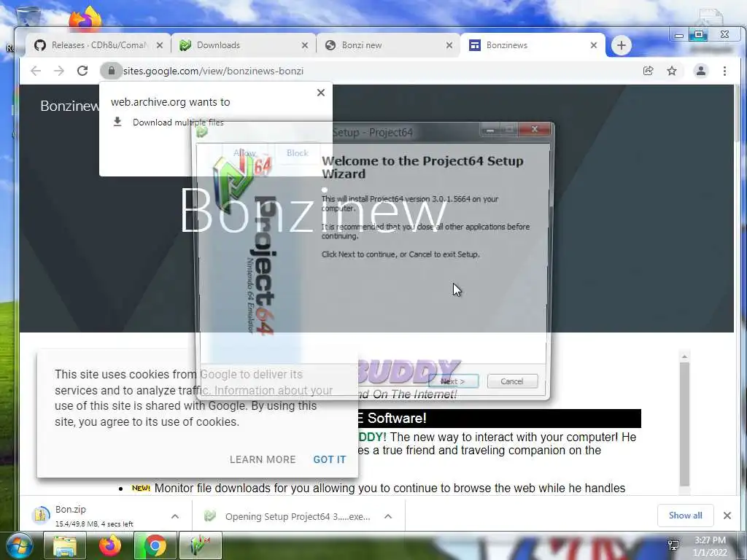Viewport: 747px width, 560px height.
Task: Click the sites.google.com address bar
Action: 371,71
